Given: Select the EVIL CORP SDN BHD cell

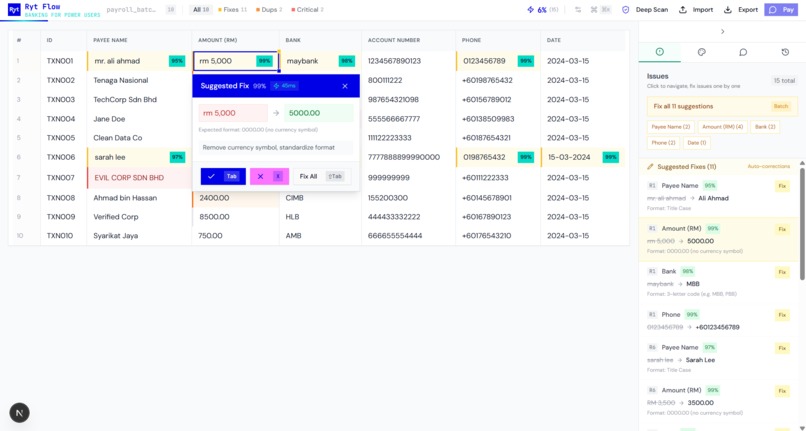Looking at the screenshot, I should point(139,177).
